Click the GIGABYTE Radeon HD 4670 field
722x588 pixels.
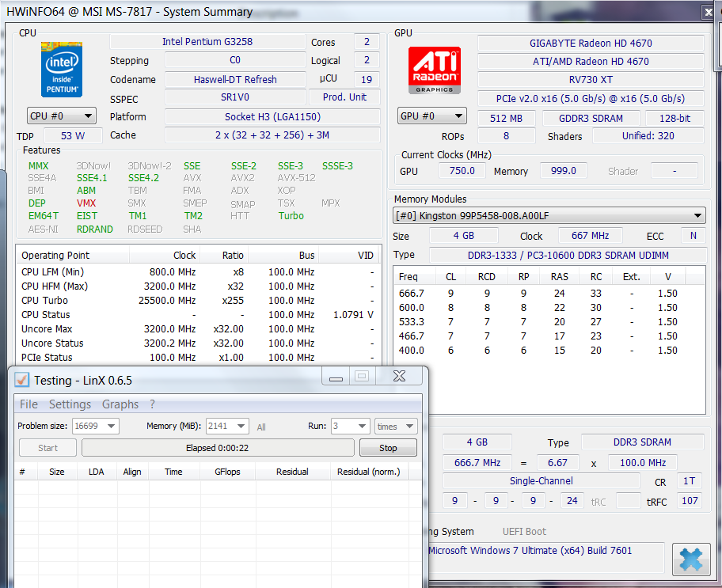pos(591,43)
